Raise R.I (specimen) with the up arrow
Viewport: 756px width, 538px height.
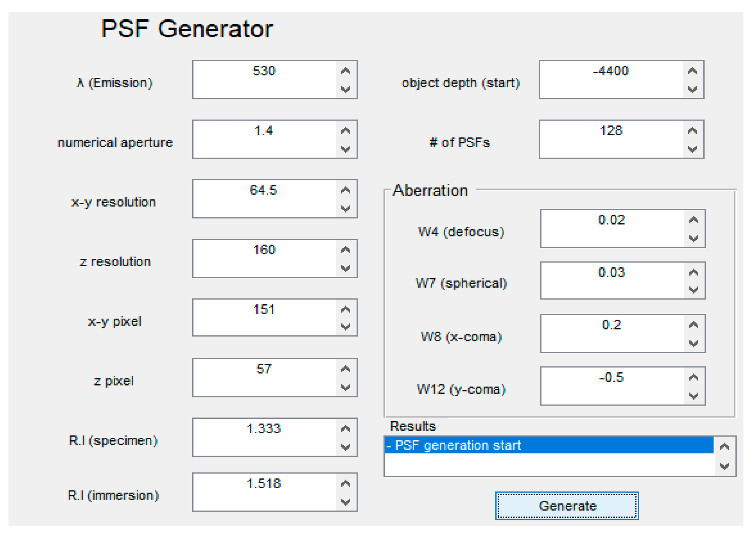click(345, 428)
